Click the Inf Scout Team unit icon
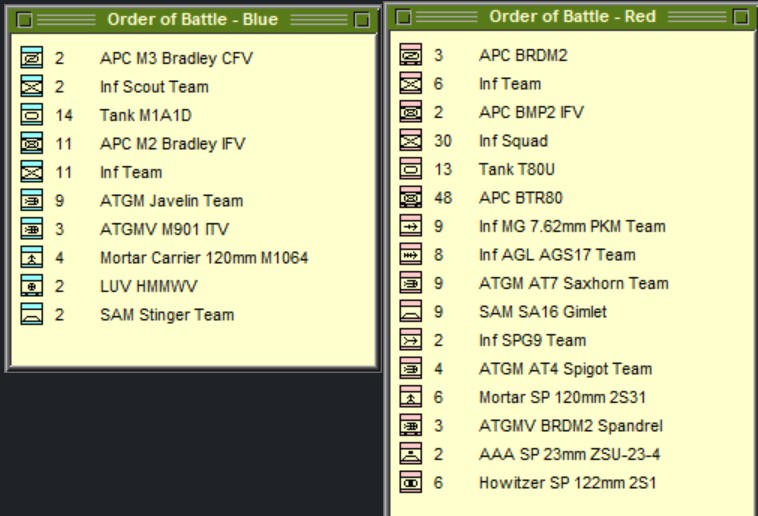 pyautogui.click(x=31, y=86)
